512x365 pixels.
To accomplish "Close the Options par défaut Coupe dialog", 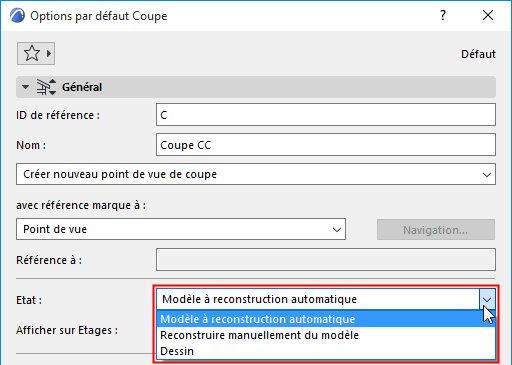I will point(488,15).
